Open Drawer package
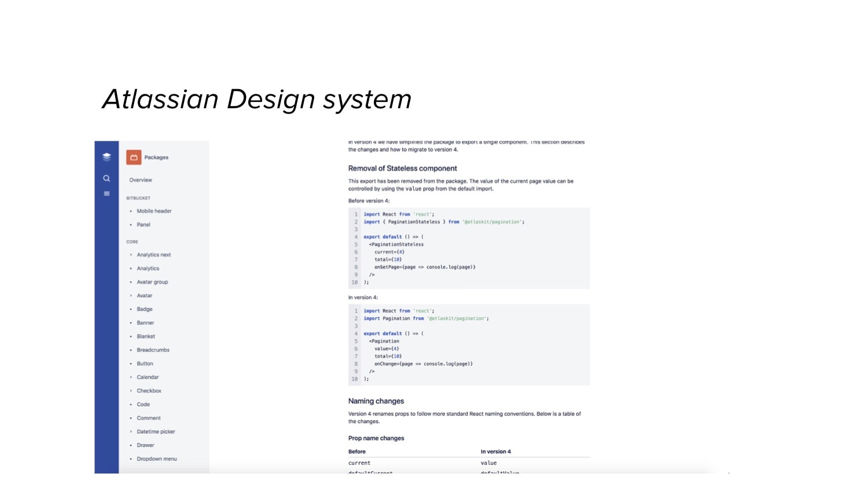This screenshot has width=868, height=488. point(145,445)
